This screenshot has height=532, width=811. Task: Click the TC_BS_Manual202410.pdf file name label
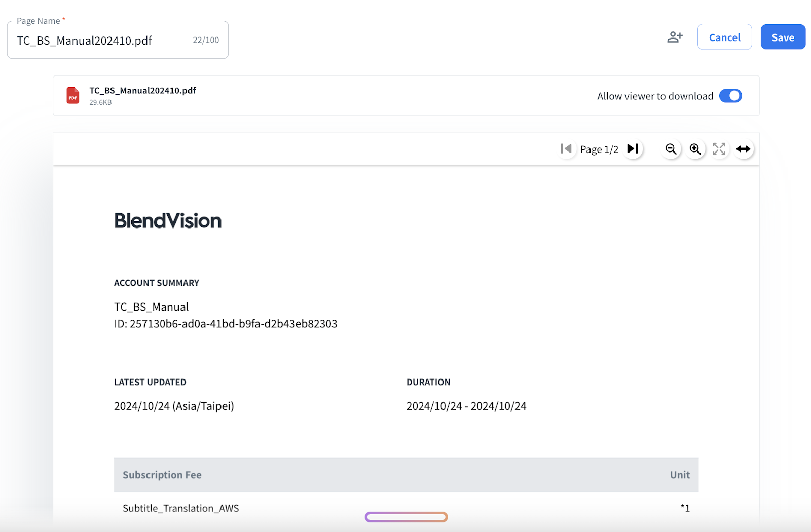pos(142,91)
